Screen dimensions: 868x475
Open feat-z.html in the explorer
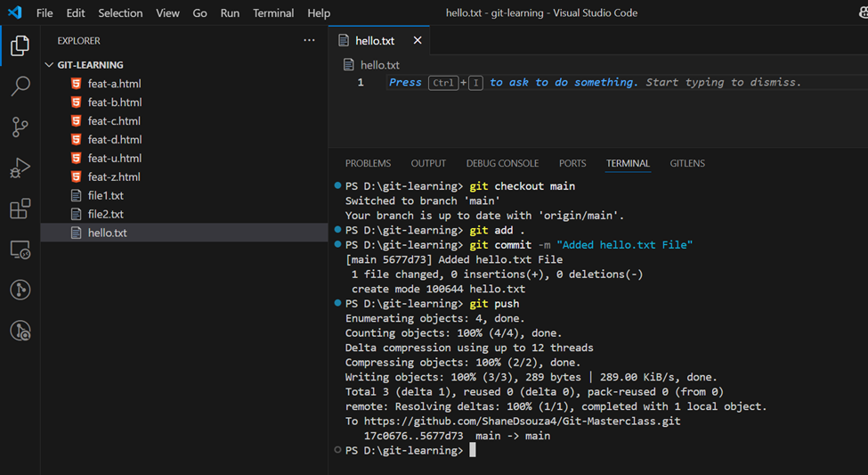184,176
